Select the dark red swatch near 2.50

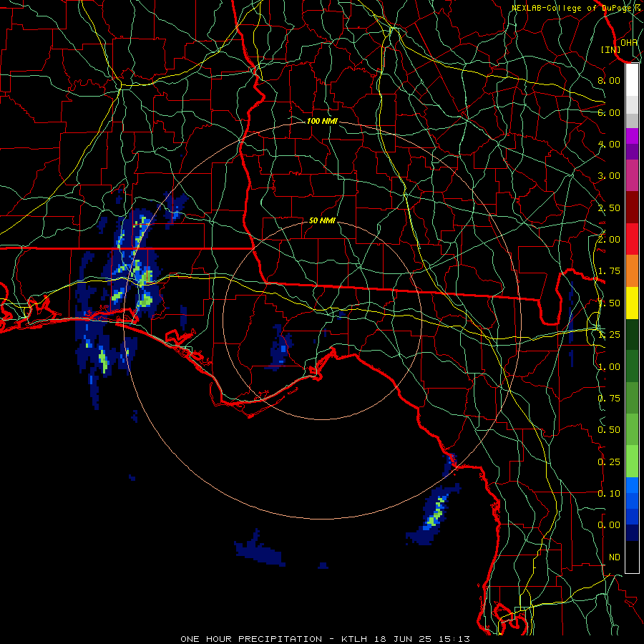(x=632, y=208)
